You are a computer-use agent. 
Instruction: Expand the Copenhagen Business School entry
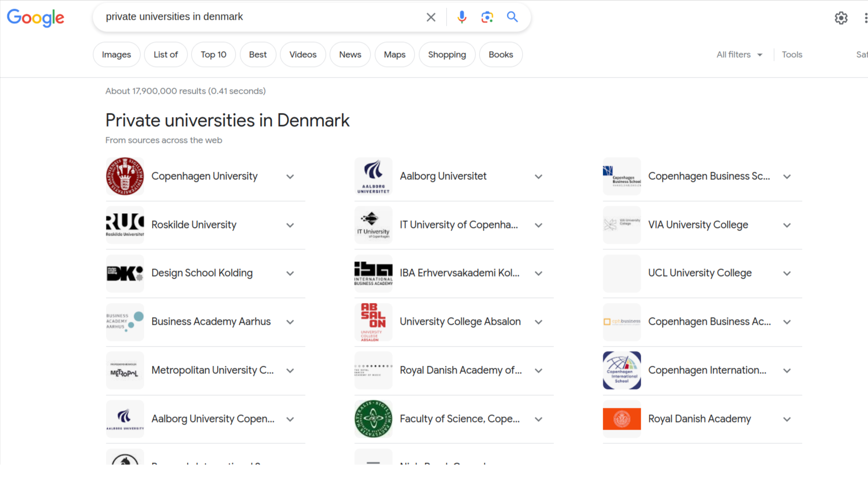[x=787, y=177]
